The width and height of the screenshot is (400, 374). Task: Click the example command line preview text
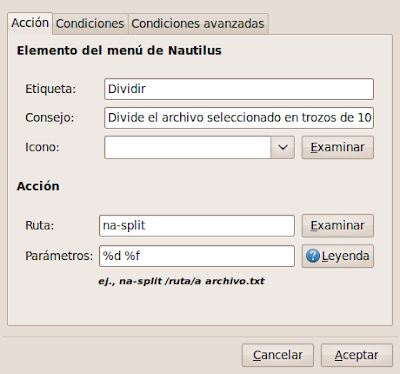click(x=181, y=281)
